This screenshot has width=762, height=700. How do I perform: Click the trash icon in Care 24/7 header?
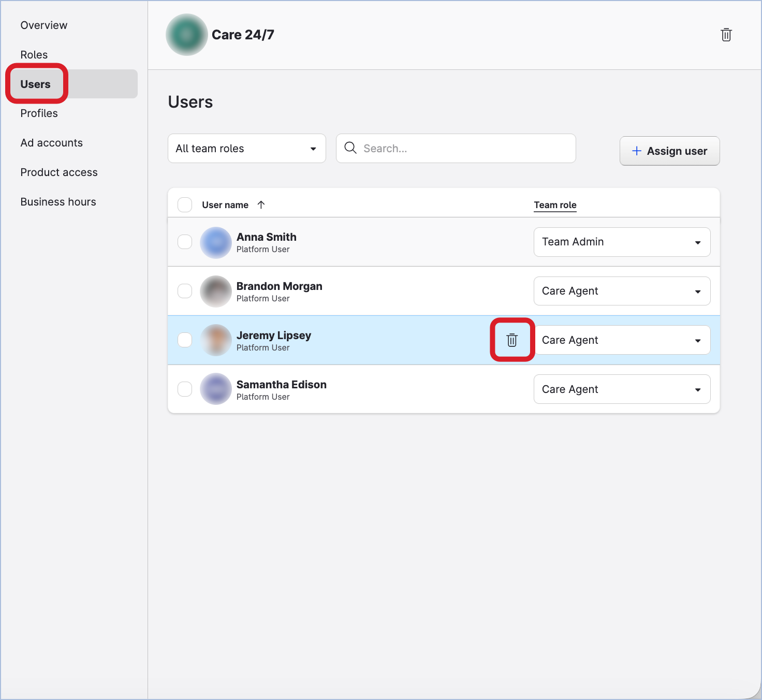click(726, 35)
